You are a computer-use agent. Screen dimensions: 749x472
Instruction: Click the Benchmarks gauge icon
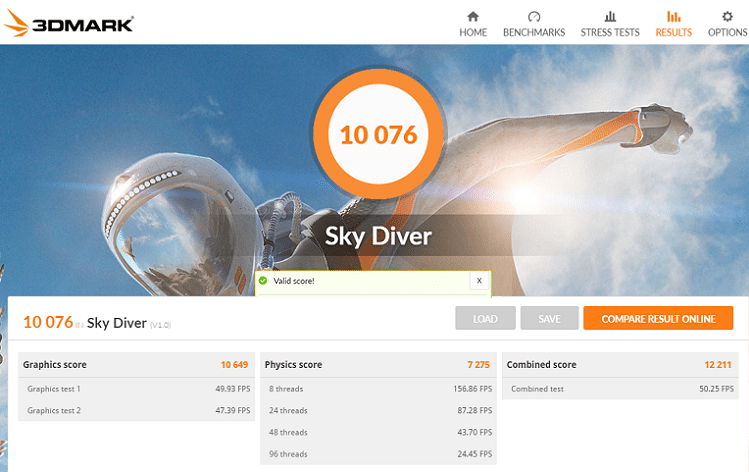[x=534, y=17]
